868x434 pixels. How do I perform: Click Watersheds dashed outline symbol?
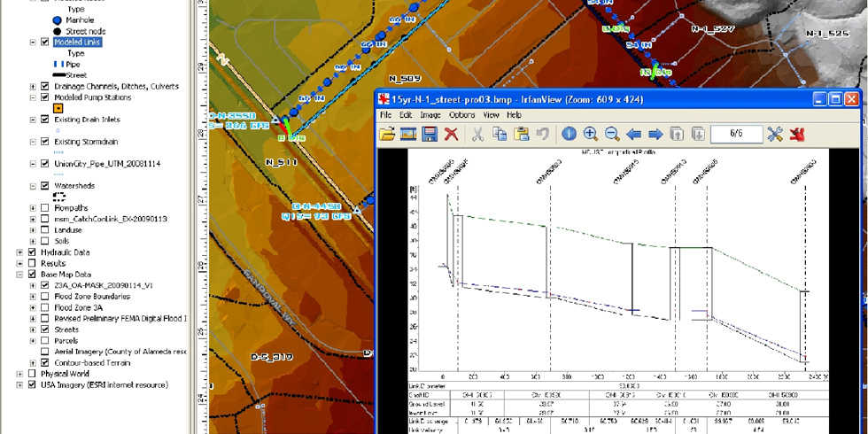(59, 196)
